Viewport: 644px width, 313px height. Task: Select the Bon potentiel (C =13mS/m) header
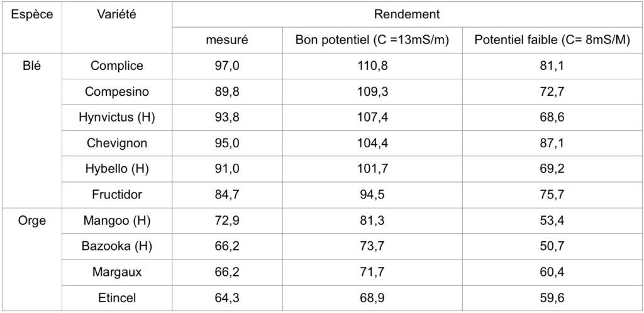(x=372, y=40)
